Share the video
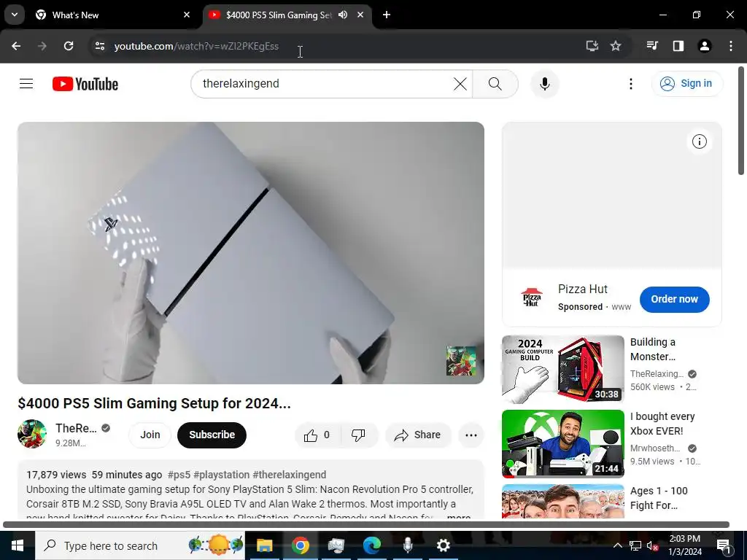Image resolution: width=747 pixels, height=560 pixels. pos(418,435)
